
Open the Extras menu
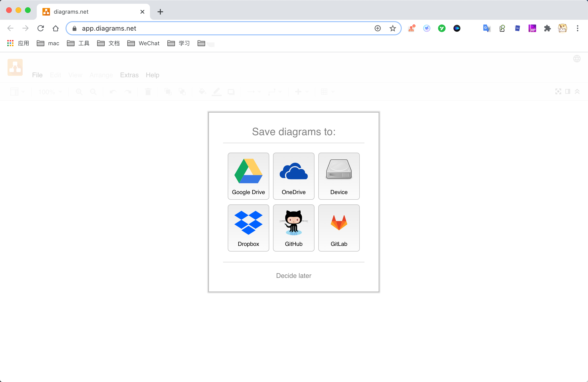tap(129, 75)
